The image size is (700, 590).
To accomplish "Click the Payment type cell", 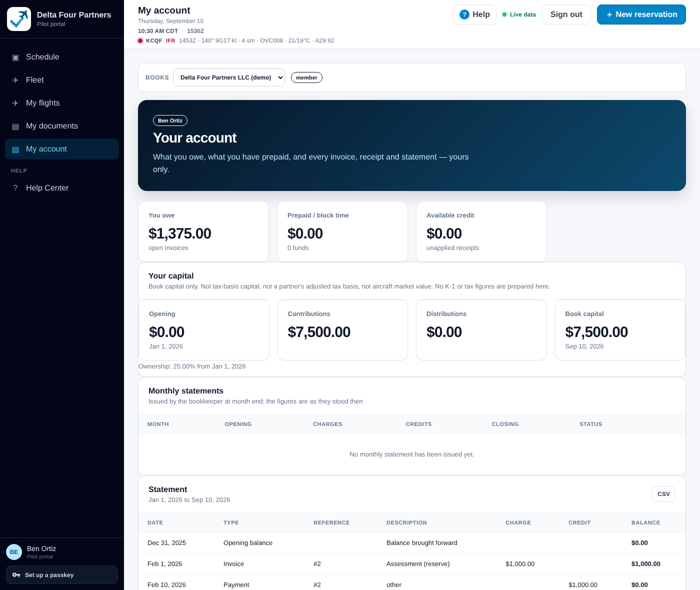I will (x=236, y=585).
